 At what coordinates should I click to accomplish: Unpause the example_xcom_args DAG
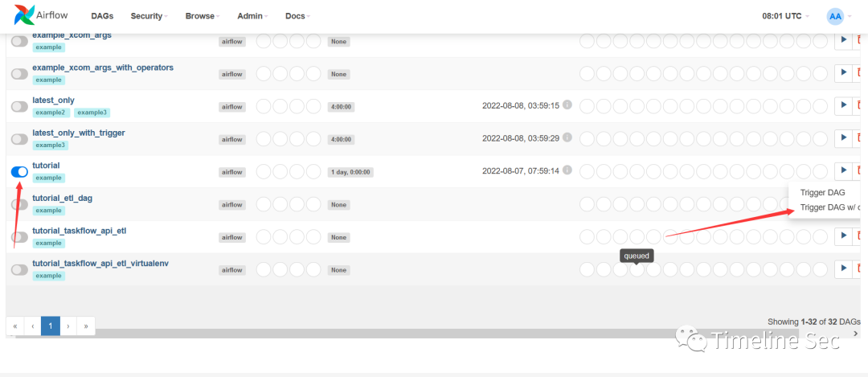(19, 42)
